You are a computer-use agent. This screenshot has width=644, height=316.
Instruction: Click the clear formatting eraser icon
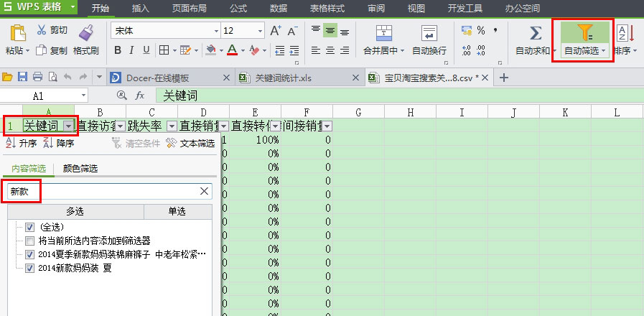[x=255, y=50]
